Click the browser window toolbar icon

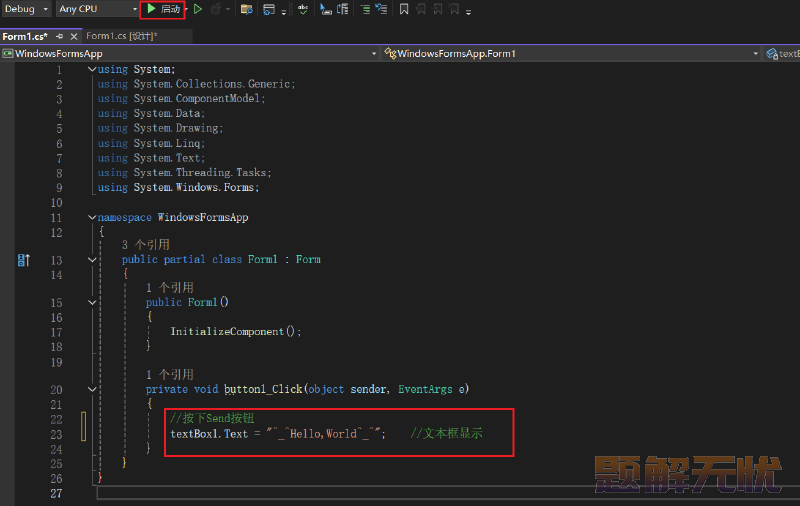pyautogui.click(x=269, y=9)
